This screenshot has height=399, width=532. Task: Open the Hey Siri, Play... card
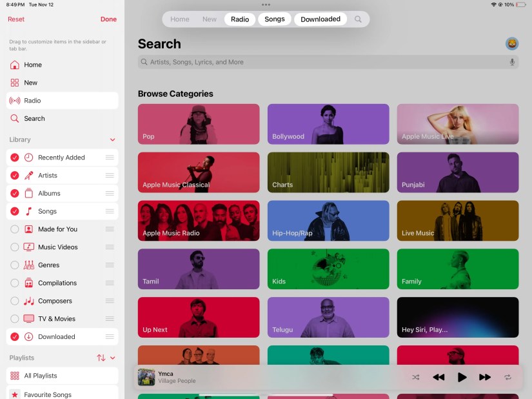tap(458, 317)
